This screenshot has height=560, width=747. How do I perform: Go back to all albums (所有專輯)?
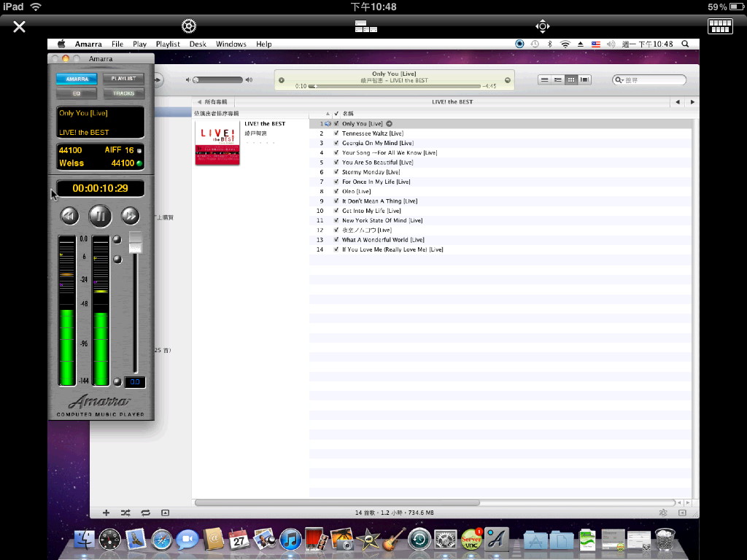click(x=212, y=102)
